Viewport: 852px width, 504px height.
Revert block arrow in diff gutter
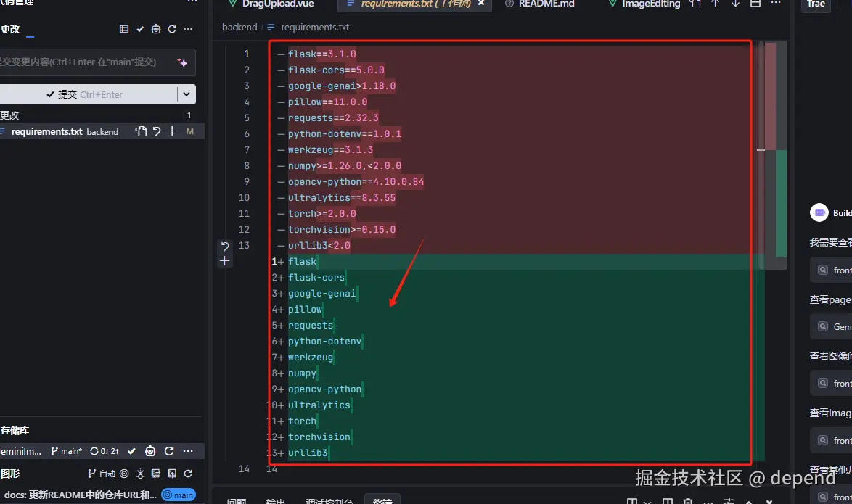point(224,247)
